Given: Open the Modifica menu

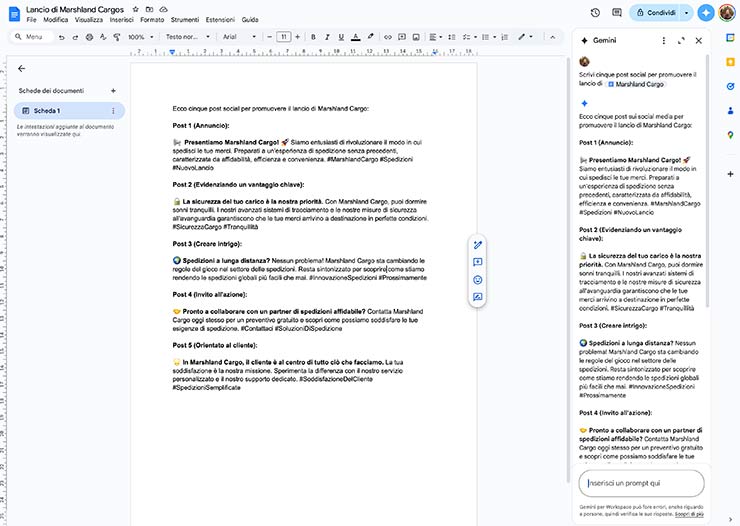Looking at the screenshot, I should pos(56,20).
